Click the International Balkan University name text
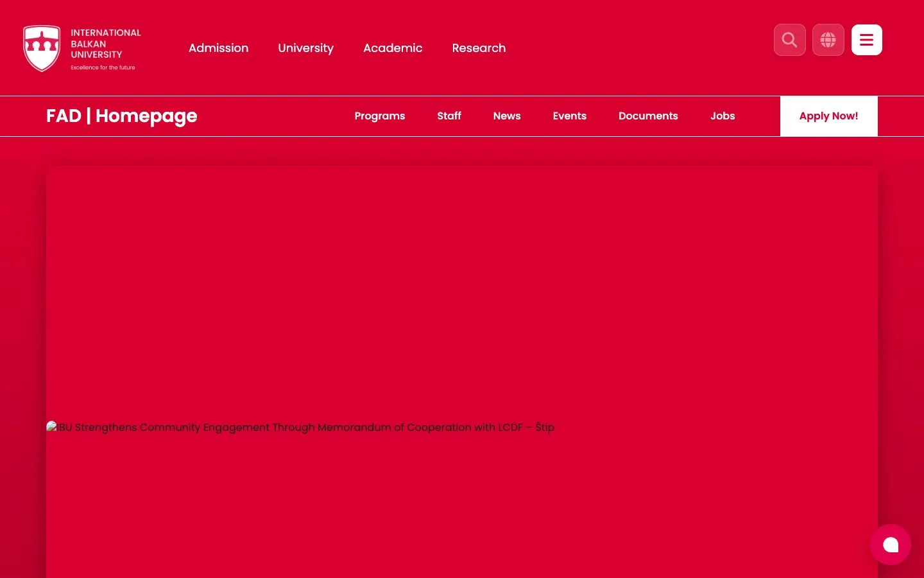 coord(106,44)
